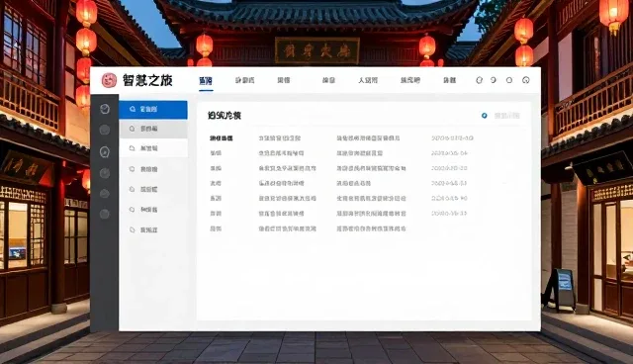This screenshot has width=633, height=364.
Task: Select the blue highlighted side menu item
Action: [x=153, y=110]
